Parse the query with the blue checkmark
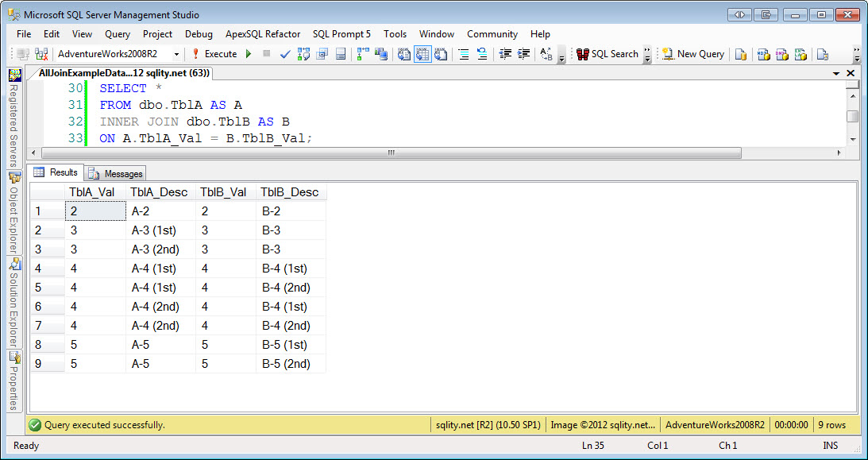The height and width of the screenshot is (460, 868). pos(285,54)
